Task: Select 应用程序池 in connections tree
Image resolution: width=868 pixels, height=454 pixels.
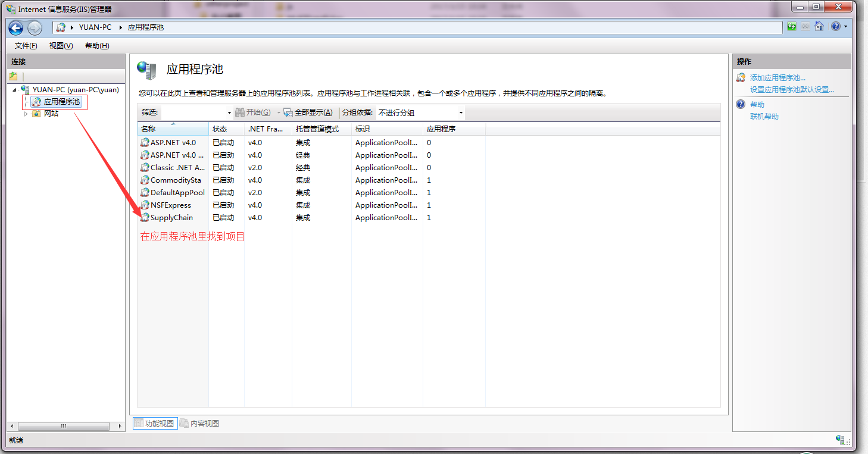Action: click(x=61, y=102)
